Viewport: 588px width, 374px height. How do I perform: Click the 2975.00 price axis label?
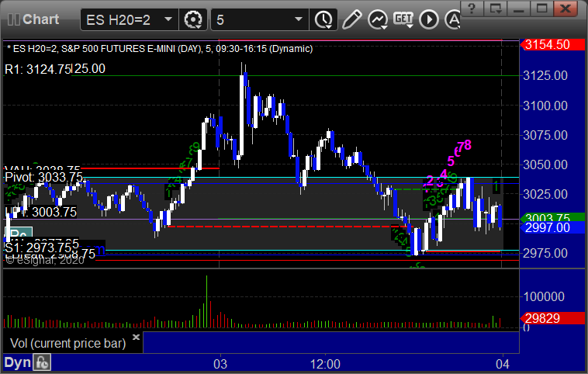tap(545, 253)
